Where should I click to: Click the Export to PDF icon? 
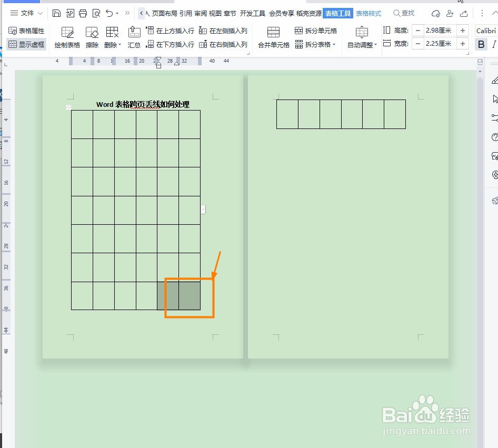[x=70, y=13]
